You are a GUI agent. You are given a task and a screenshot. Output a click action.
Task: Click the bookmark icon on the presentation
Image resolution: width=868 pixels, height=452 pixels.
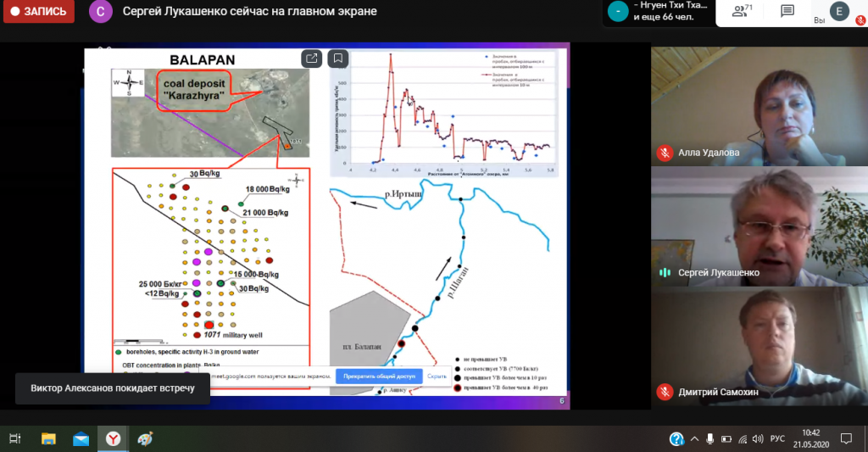pyautogui.click(x=337, y=59)
